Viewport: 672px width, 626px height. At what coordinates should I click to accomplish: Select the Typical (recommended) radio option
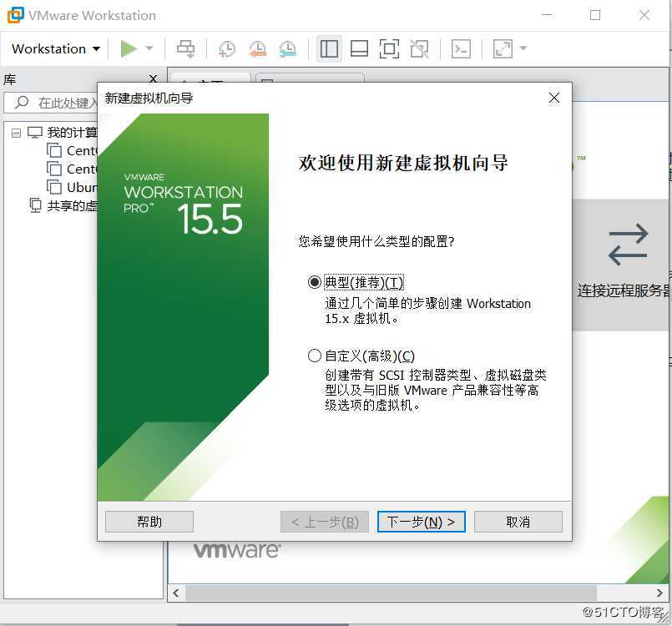tap(315, 282)
